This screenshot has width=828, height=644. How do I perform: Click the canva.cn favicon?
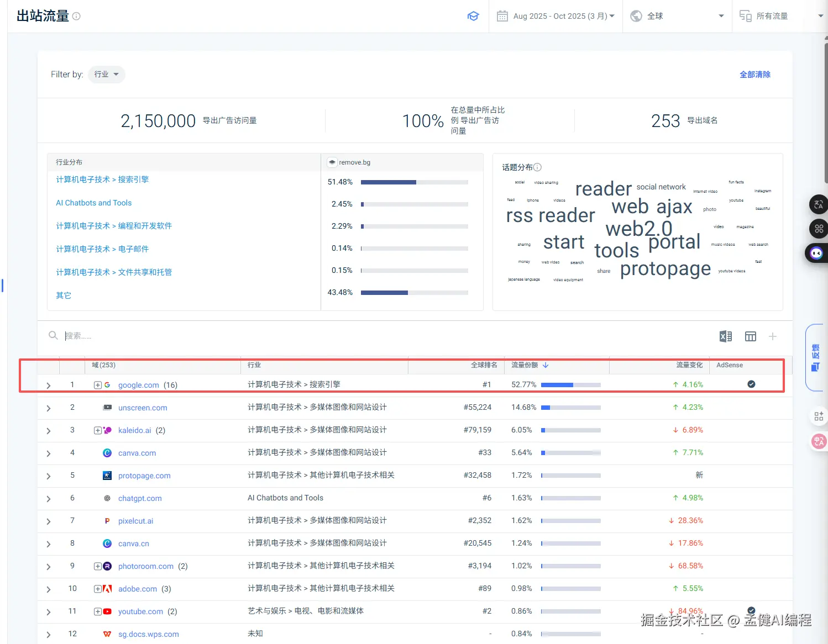(x=107, y=543)
